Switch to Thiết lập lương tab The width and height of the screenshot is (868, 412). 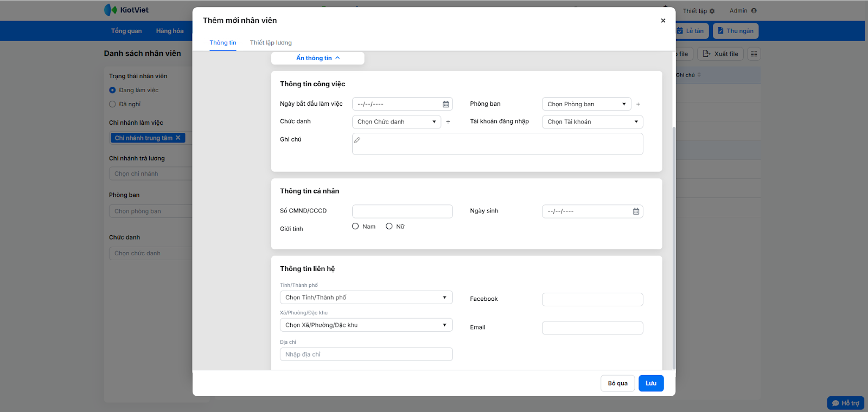271,43
